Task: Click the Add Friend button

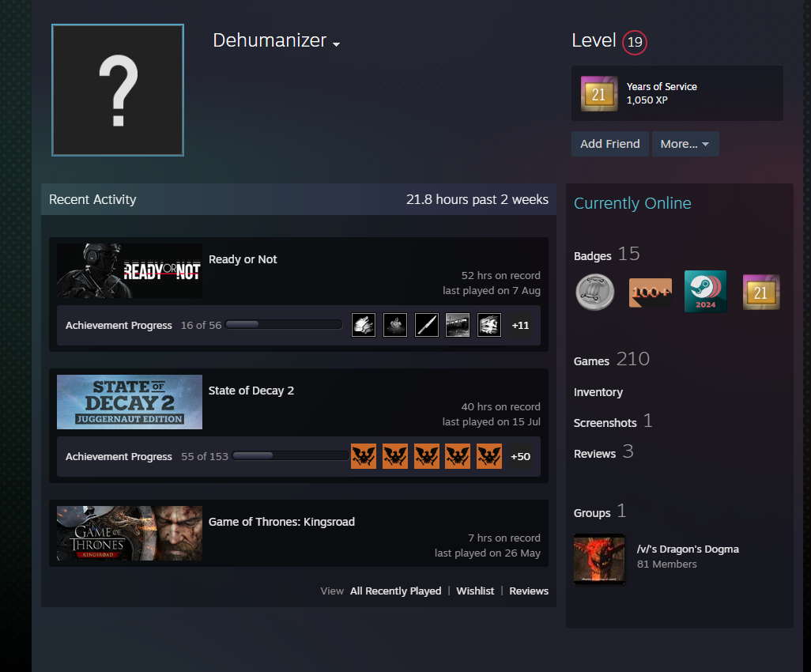Action: (609, 144)
